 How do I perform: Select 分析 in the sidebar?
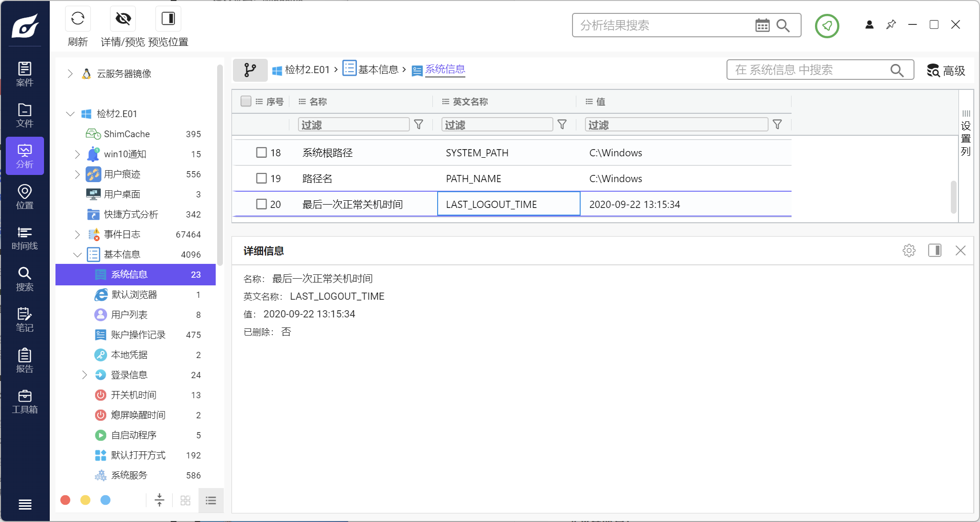25,156
